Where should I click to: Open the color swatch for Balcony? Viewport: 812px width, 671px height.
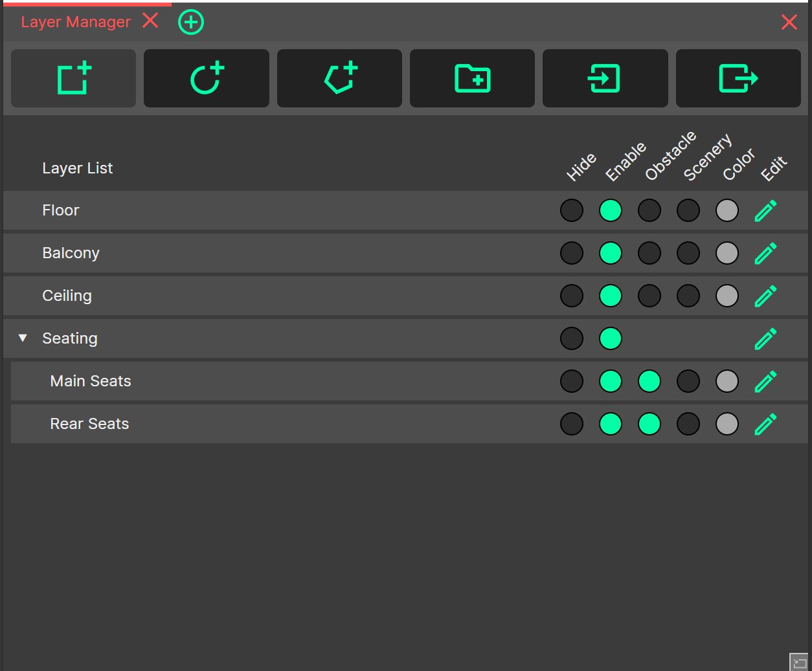[727, 253]
